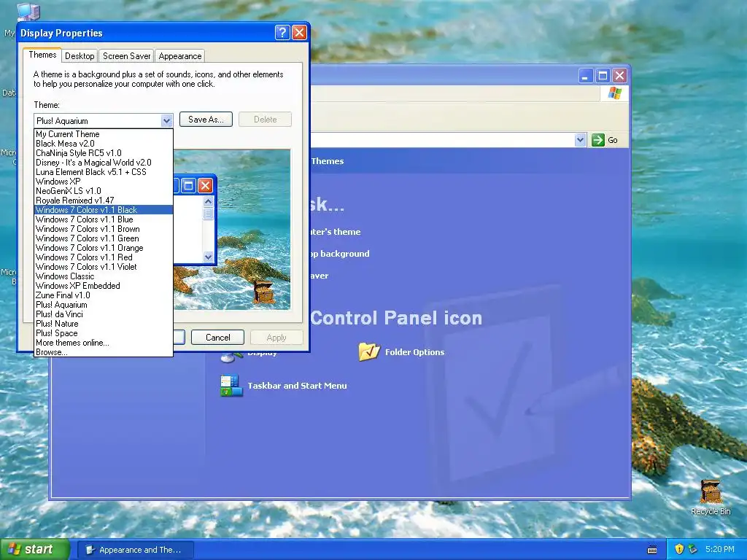Choose Royale Remixed v1.47 theme
The image size is (747, 560).
[x=104, y=201]
